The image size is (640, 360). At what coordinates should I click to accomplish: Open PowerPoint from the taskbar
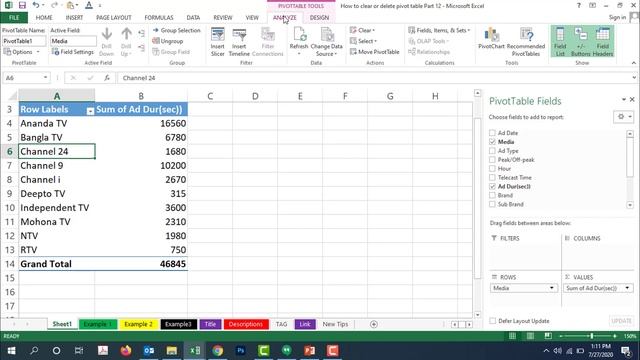[309, 351]
